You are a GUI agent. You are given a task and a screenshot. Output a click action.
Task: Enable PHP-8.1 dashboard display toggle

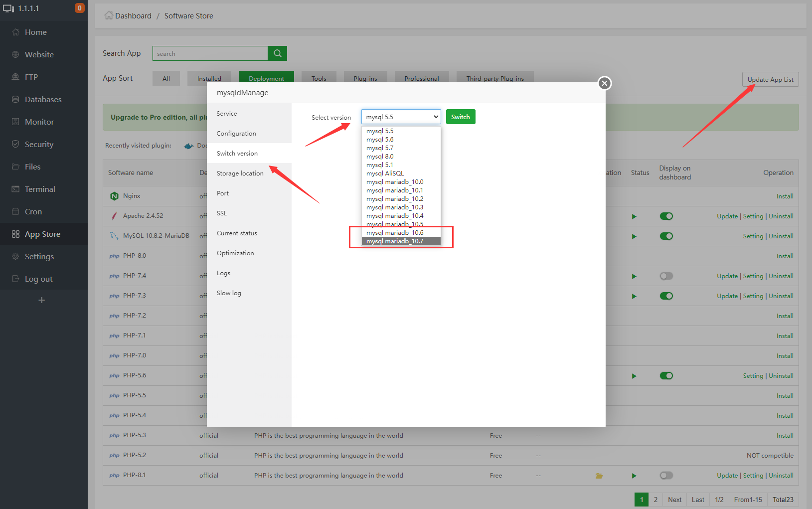[x=666, y=476]
